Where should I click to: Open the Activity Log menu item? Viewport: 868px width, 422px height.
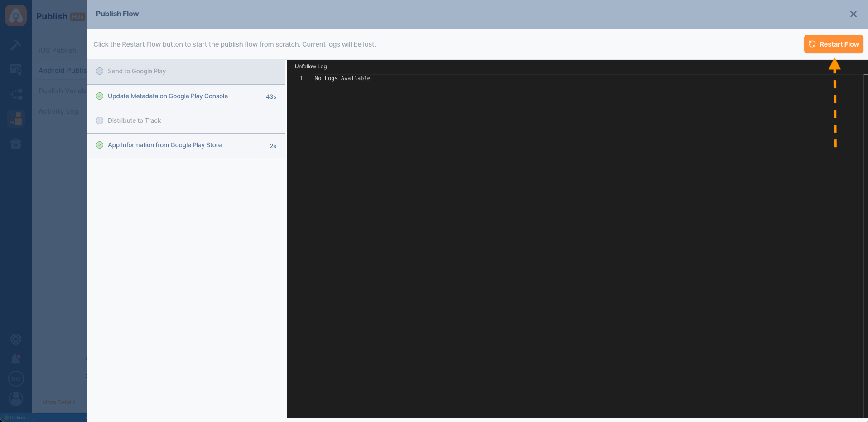58,111
